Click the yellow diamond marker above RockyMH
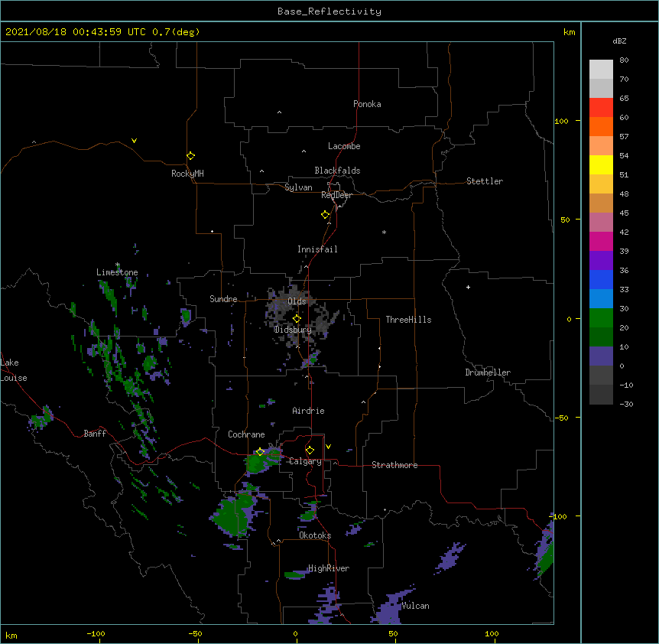 click(x=190, y=155)
